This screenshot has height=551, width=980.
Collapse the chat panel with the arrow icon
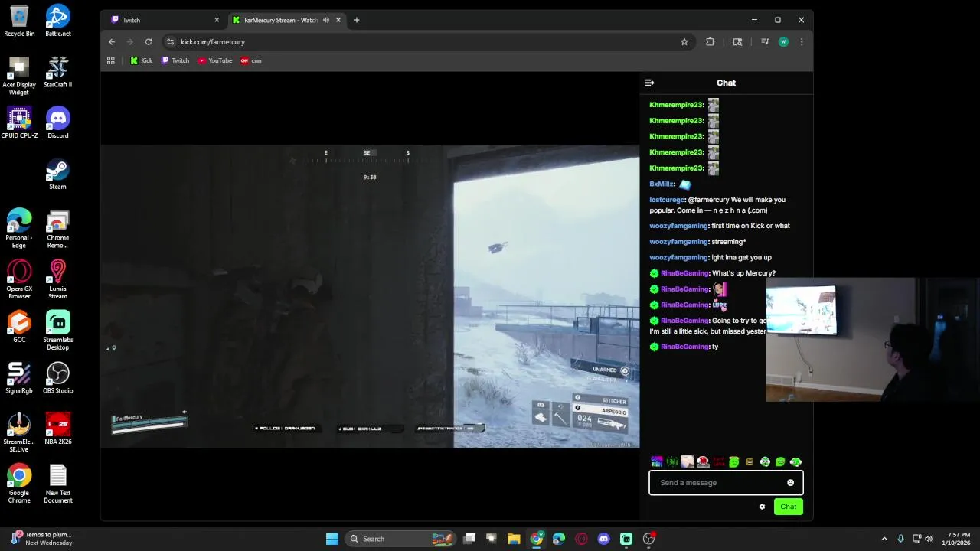(x=649, y=83)
